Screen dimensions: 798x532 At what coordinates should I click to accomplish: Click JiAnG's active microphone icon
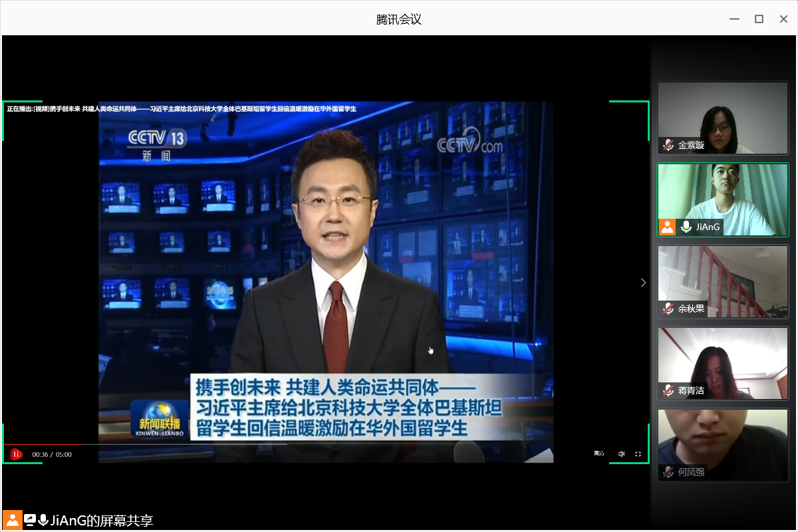pyautogui.click(x=686, y=227)
